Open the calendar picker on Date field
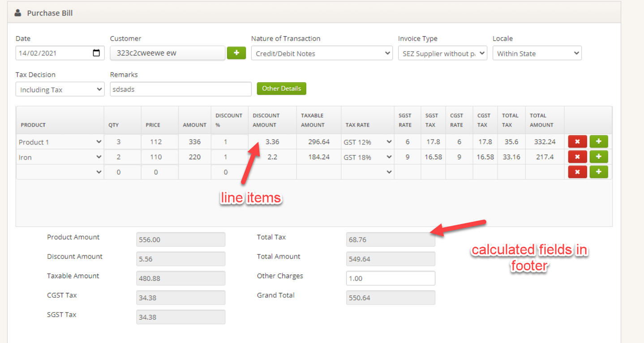This screenshot has height=343, width=644. [97, 53]
